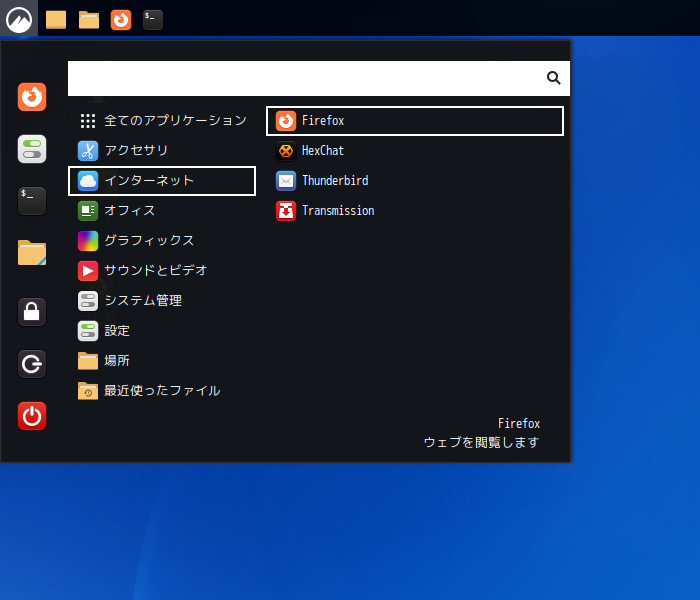Click the Thunderbird envelope icon
The width and height of the screenshot is (700, 600).
pyautogui.click(x=286, y=181)
